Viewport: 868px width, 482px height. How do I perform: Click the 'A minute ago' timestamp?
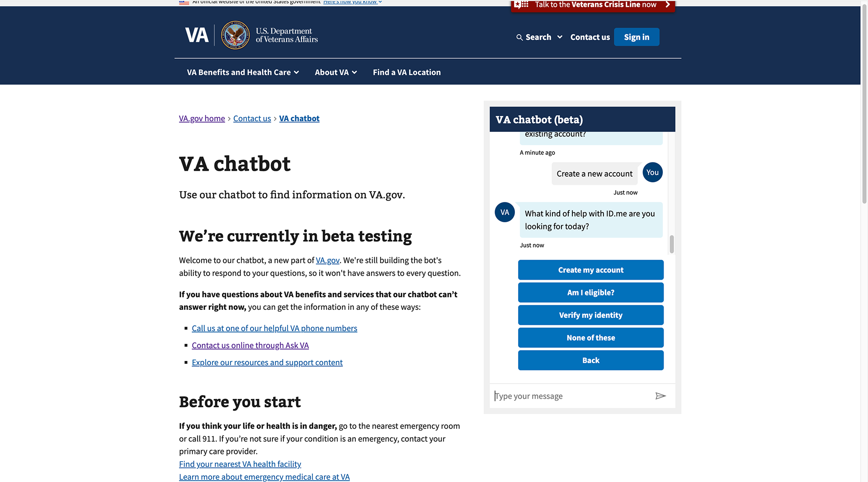(537, 153)
